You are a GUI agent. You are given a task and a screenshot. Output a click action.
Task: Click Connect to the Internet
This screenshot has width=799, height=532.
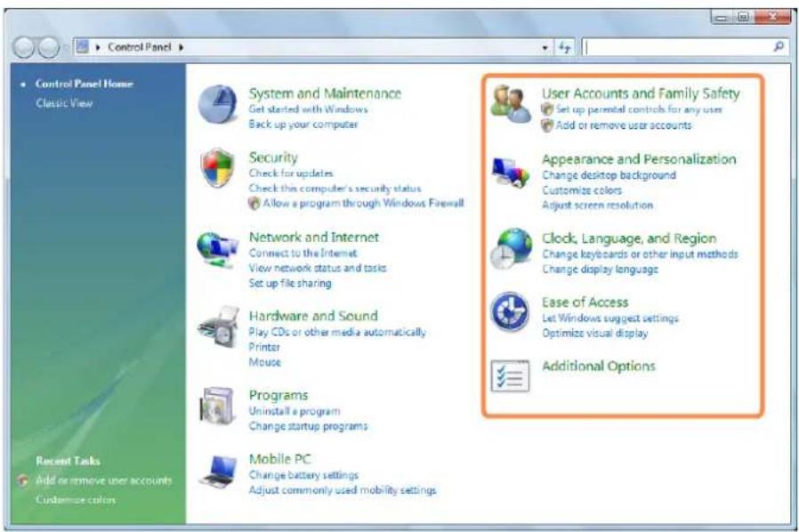click(x=303, y=253)
